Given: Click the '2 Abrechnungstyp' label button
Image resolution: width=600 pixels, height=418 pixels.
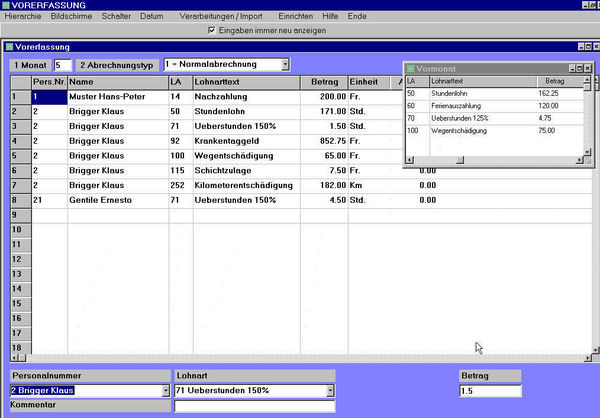Looking at the screenshot, I should click(x=117, y=65).
